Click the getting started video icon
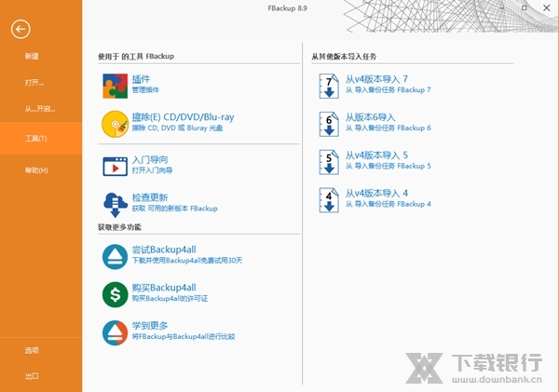The height and width of the screenshot is (392, 559). (115, 166)
